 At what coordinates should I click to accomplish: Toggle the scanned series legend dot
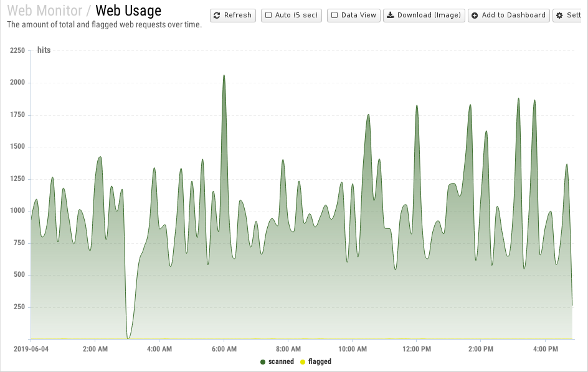coord(263,362)
